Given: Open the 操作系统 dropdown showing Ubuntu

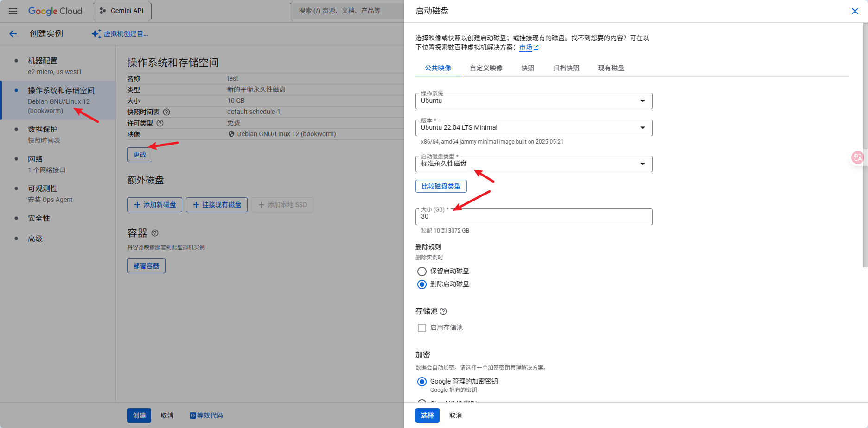Looking at the screenshot, I should click(x=534, y=101).
